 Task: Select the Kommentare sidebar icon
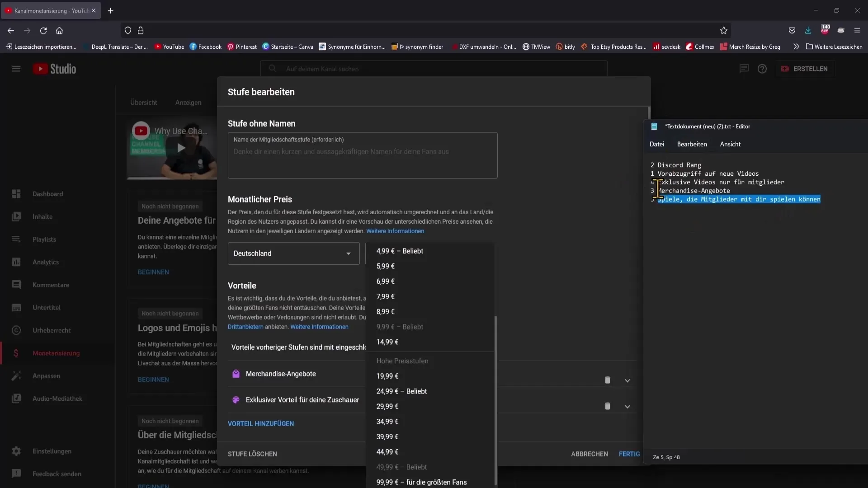pyautogui.click(x=16, y=284)
